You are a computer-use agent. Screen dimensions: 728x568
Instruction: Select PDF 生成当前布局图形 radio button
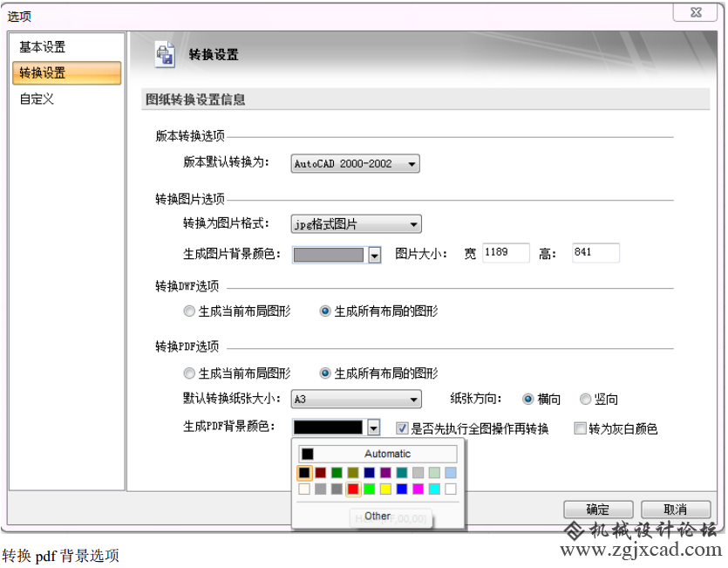point(189,373)
